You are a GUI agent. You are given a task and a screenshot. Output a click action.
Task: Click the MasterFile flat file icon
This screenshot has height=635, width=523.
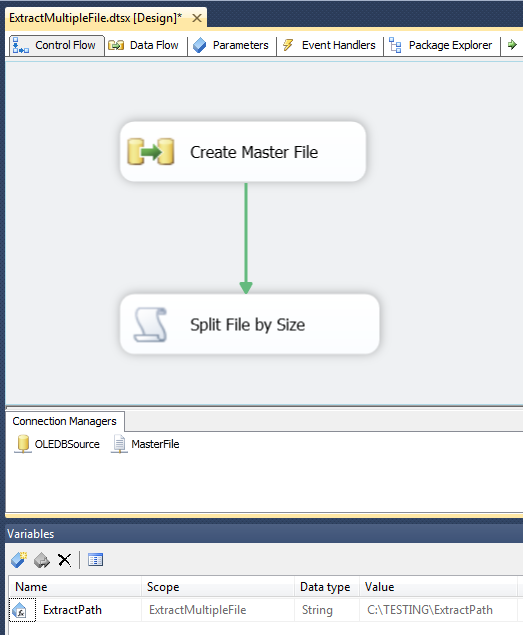tap(119, 444)
